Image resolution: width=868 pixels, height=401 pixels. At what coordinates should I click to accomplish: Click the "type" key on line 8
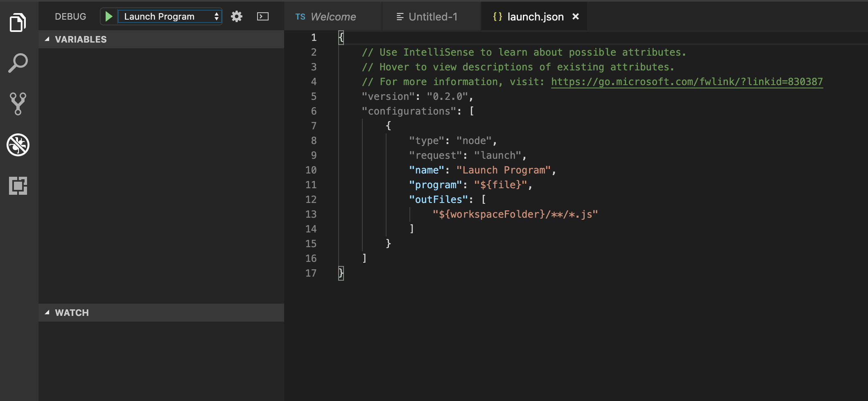(x=427, y=141)
